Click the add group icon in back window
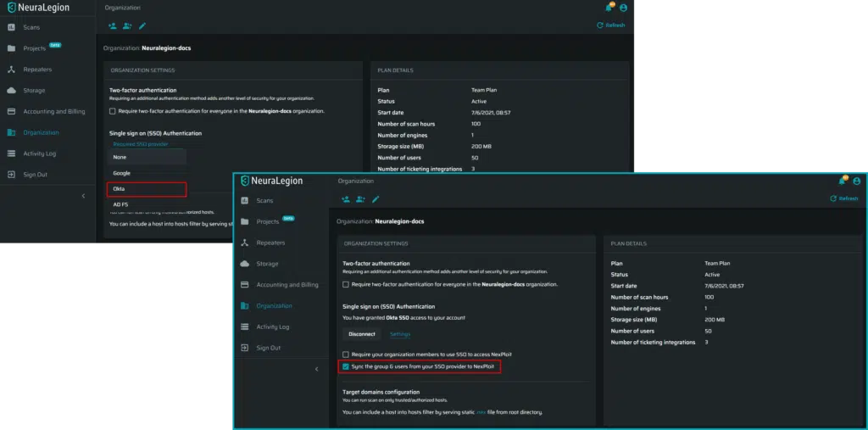Viewport: 868px width, 430px height. pyautogui.click(x=127, y=25)
